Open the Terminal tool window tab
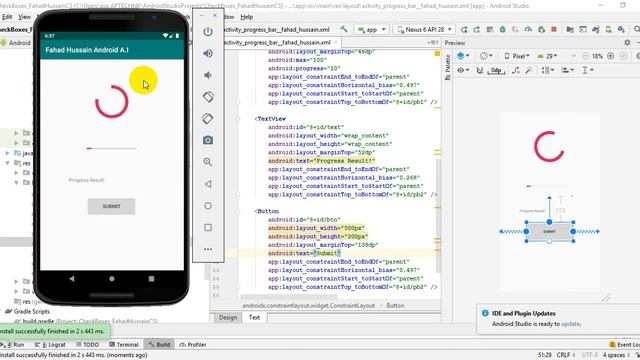The width and height of the screenshot is (640, 360). [124, 344]
